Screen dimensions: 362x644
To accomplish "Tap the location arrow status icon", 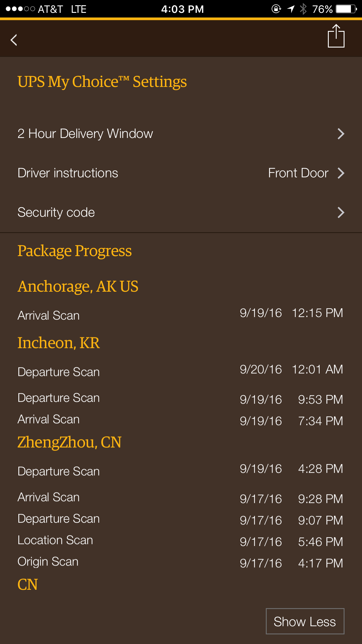I will pos(291,9).
